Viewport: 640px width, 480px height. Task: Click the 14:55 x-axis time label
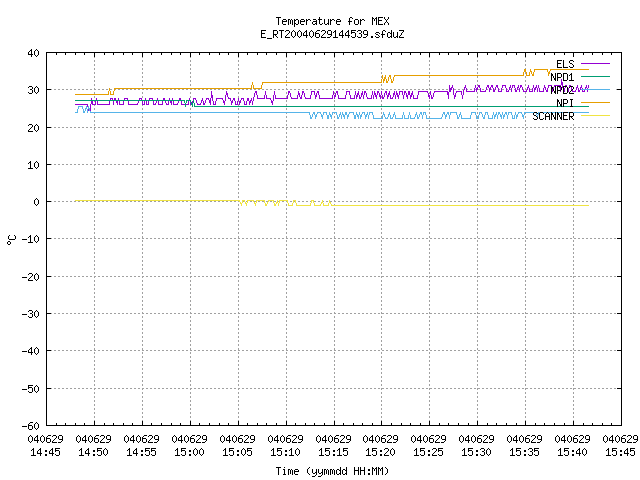[142, 452]
